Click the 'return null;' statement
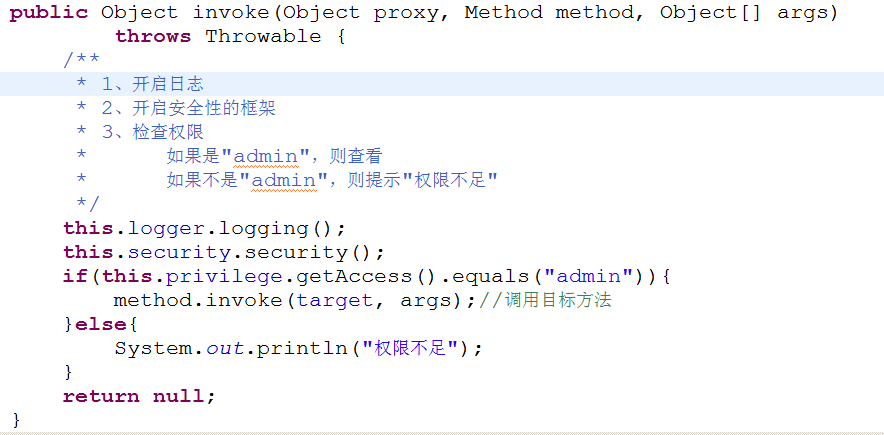Viewport: 884px width, 435px height. coord(139,397)
